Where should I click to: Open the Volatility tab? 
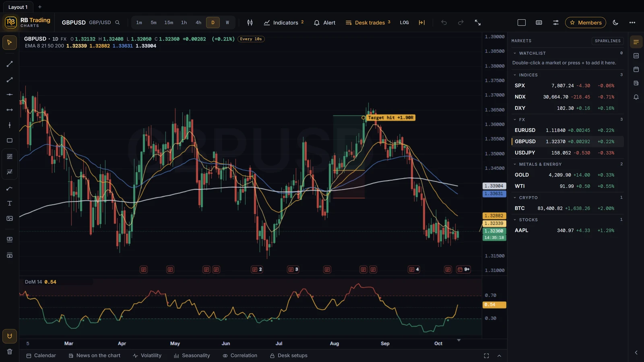click(147, 356)
